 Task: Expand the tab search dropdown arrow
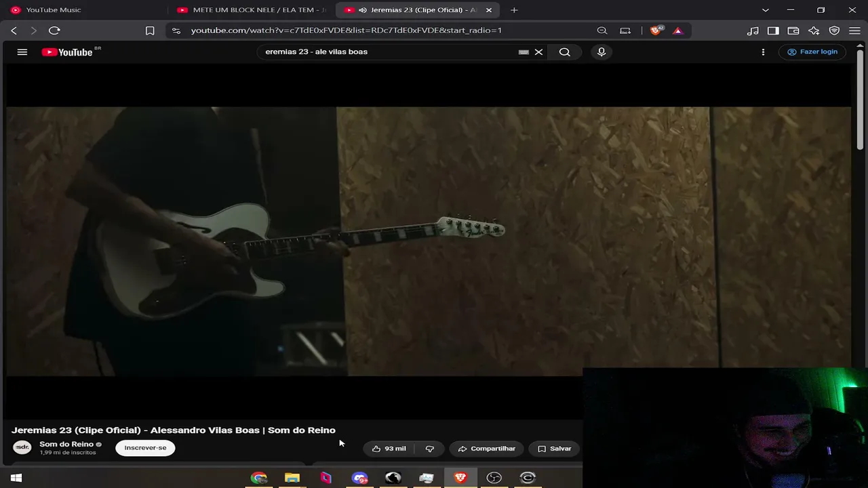pyautogui.click(x=766, y=10)
